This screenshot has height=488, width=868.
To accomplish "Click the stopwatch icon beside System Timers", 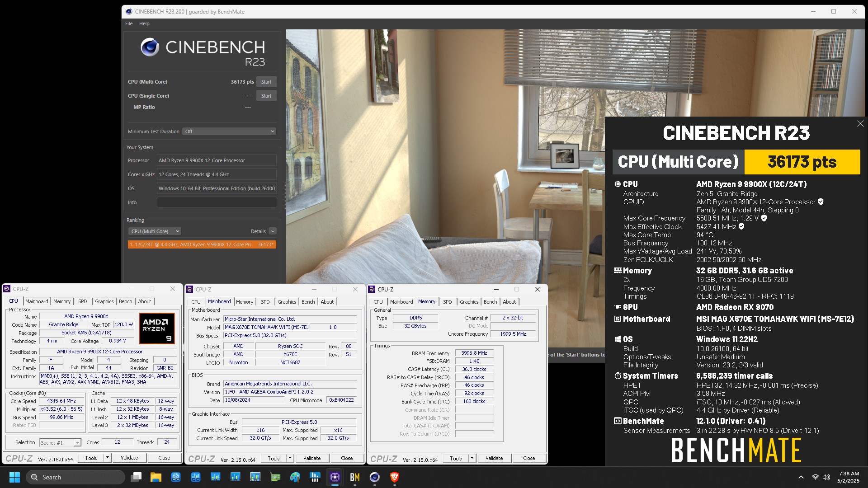I will [x=618, y=376].
